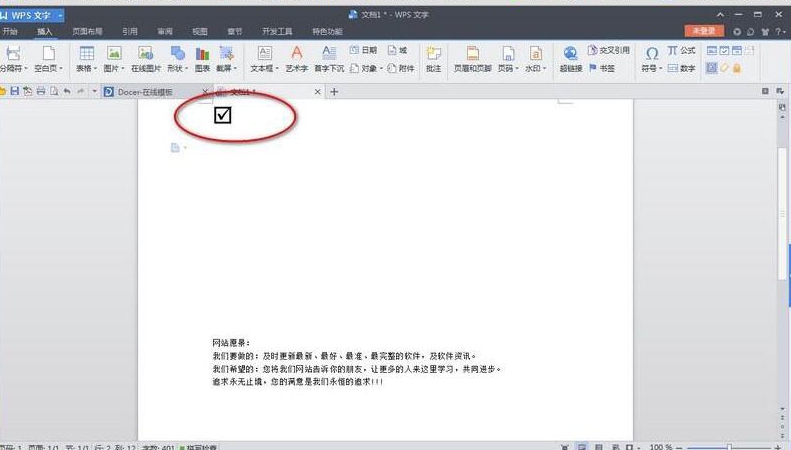Screen dimensions: 791x450
Task: Insert a 交叉引用 cross-reference
Action: click(609, 50)
